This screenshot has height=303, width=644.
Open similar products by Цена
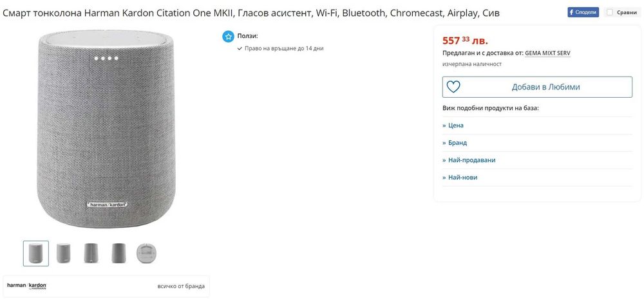[455, 125]
